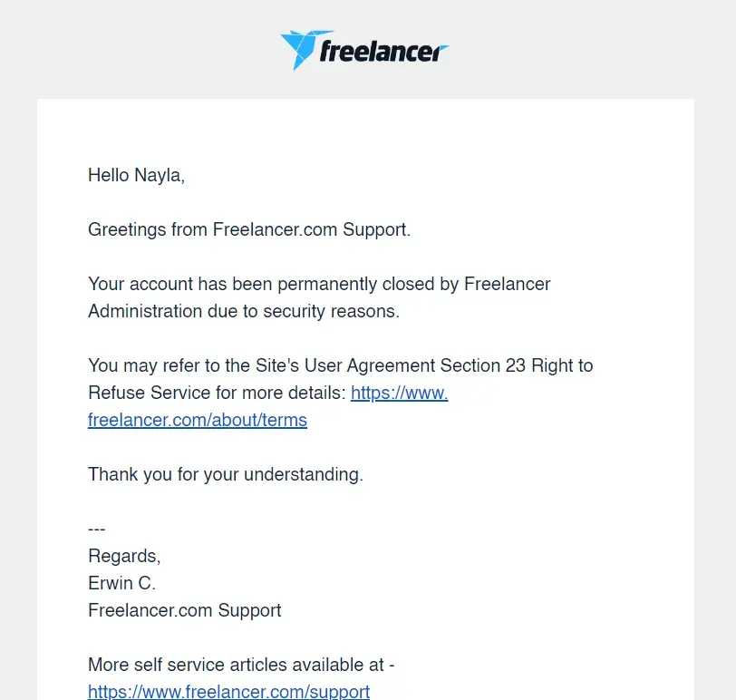The height and width of the screenshot is (700, 736).
Task: Click the agent name "Erwin C."
Action: pyautogui.click(x=121, y=583)
